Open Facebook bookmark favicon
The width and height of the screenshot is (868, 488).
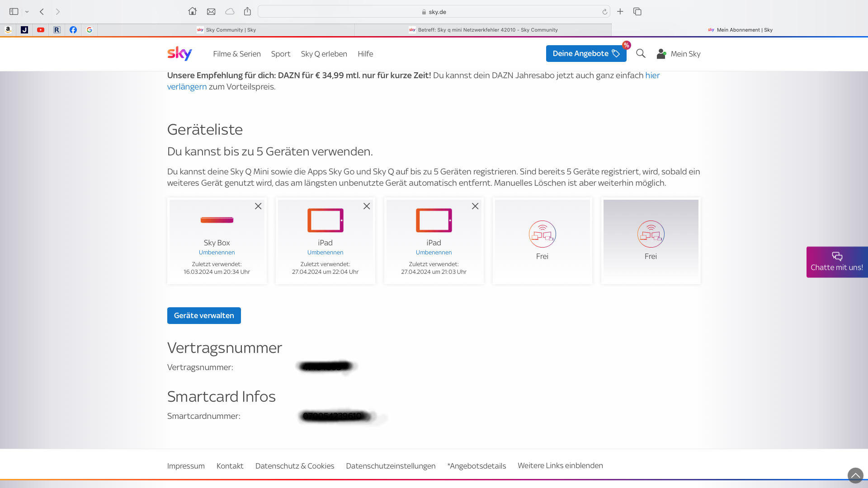pos(73,30)
